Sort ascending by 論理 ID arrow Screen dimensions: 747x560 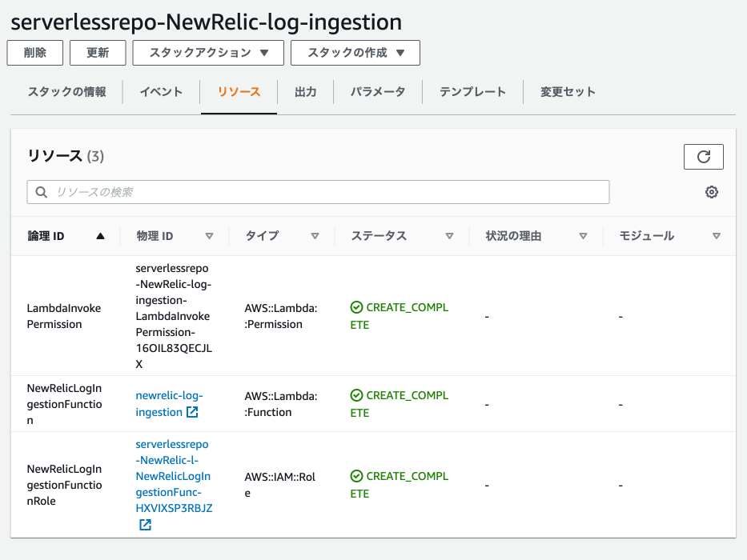click(x=100, y=236)
